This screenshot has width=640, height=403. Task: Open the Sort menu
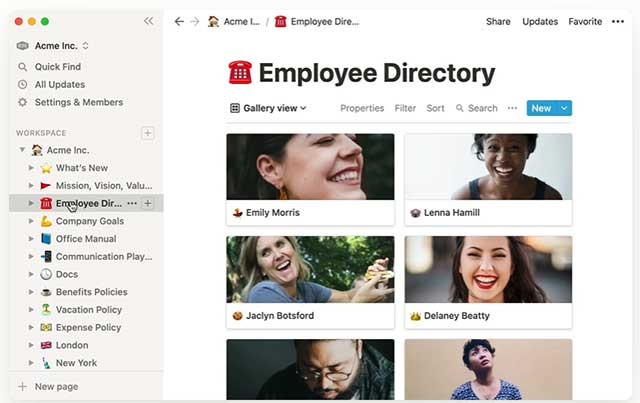[x=435, y=108]
